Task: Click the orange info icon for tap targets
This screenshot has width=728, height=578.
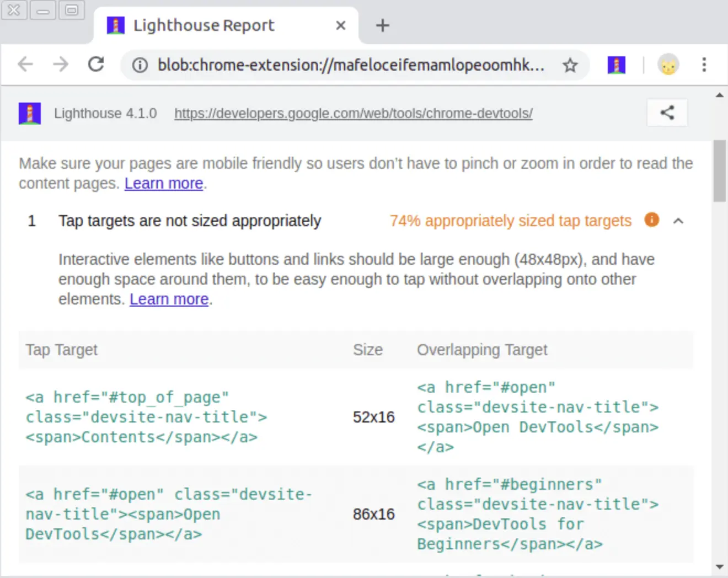Action: coord(652,220)
